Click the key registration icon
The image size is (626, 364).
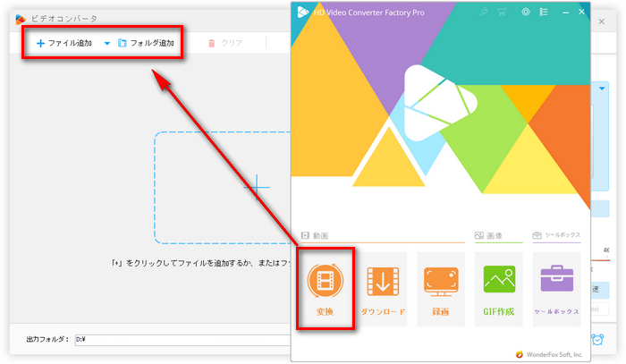click(485, 12)
